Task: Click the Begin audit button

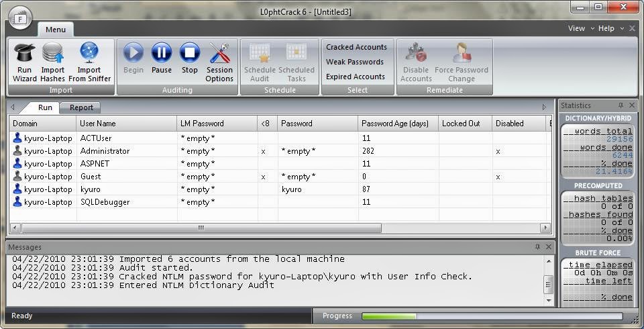Action: coord(133,58)
